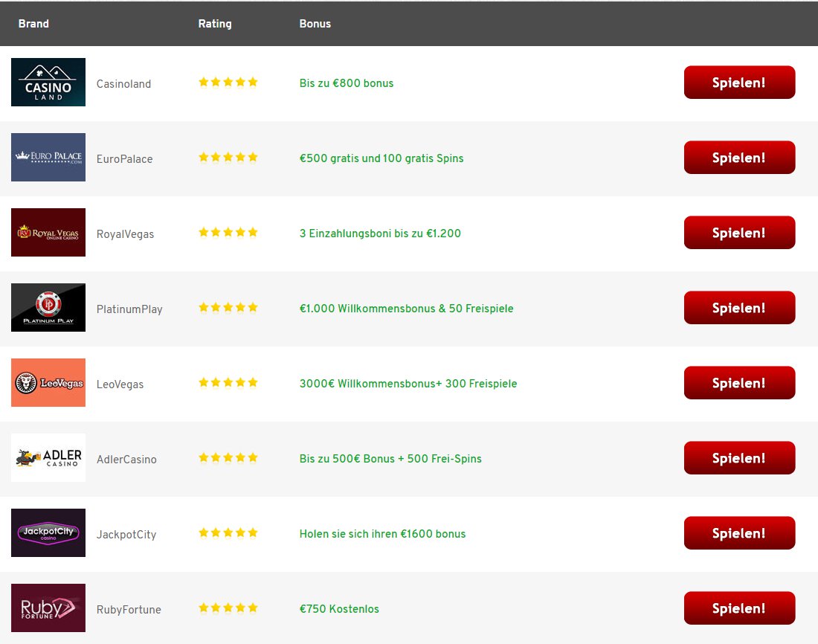The height and width of the screenshot is (644, 818).
Task: Open the Platinum Play logo thumbnail
Action: 48,307
